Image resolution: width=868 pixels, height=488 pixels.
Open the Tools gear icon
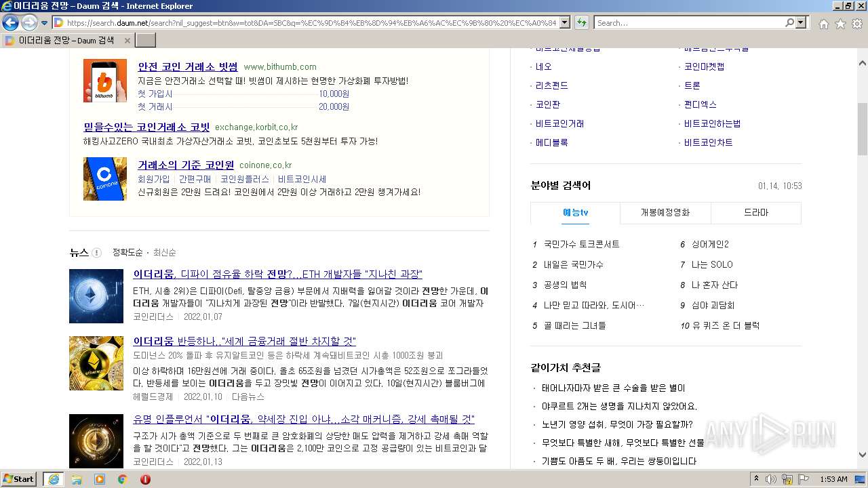[x=857, y=24]
